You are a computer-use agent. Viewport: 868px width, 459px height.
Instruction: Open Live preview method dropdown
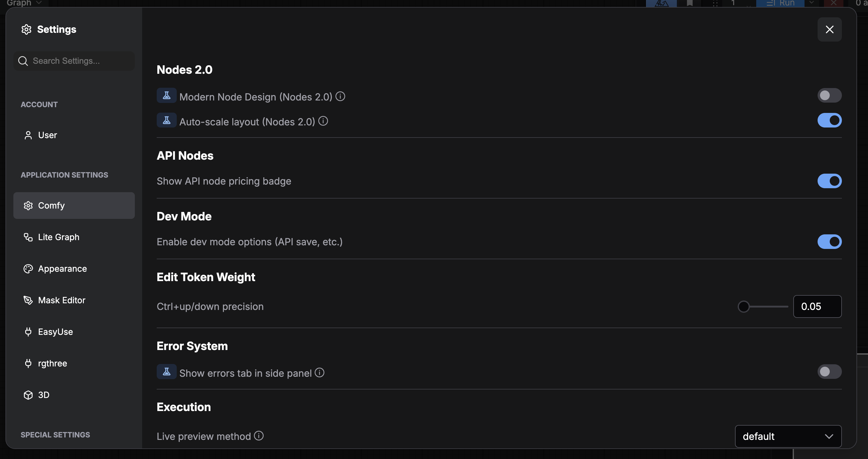pyautogui.click(x=788, y=437)
